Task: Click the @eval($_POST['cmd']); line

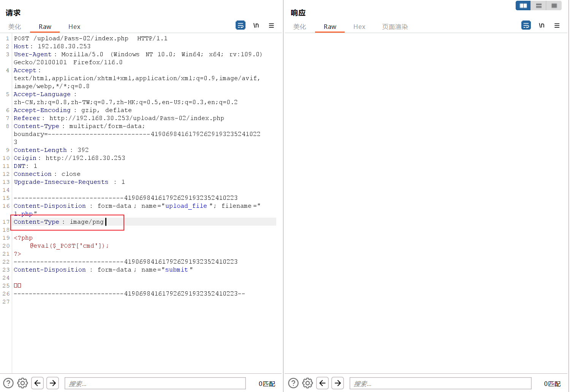Action: 70,246
